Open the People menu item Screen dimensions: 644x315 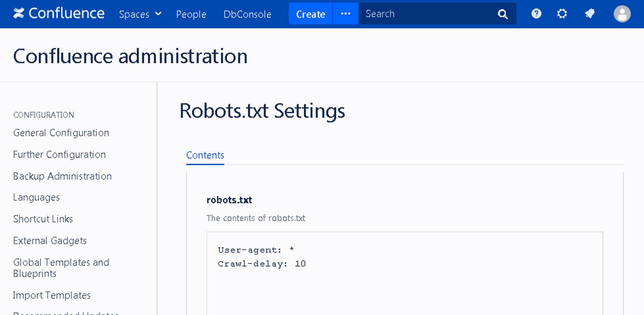191,14
